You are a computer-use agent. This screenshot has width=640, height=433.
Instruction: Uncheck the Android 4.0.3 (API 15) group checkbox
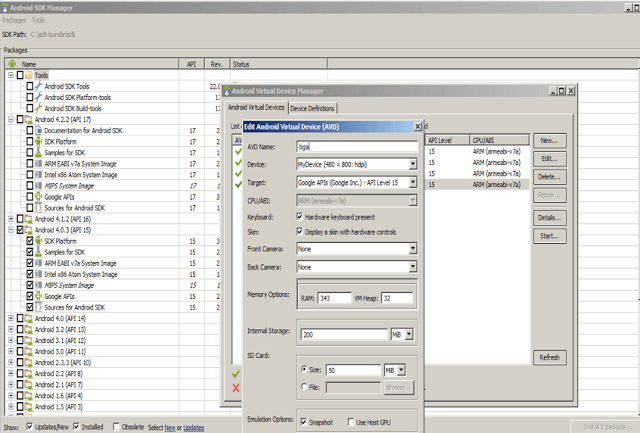tap(20, 230)
